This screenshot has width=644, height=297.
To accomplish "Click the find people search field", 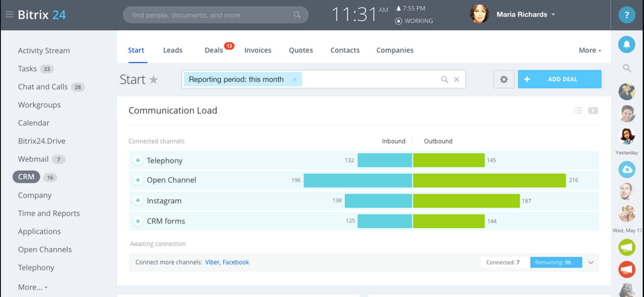I will pyautogui.click(x=212, y=15).
